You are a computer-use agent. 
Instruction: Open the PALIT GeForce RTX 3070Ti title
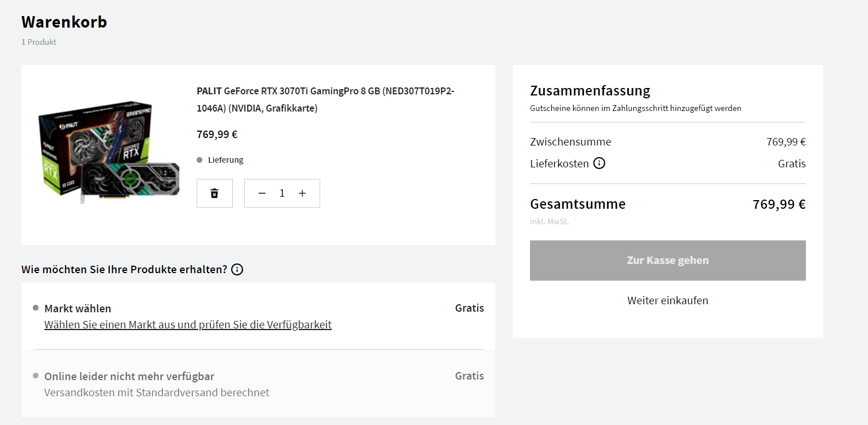tap(325, 99)
